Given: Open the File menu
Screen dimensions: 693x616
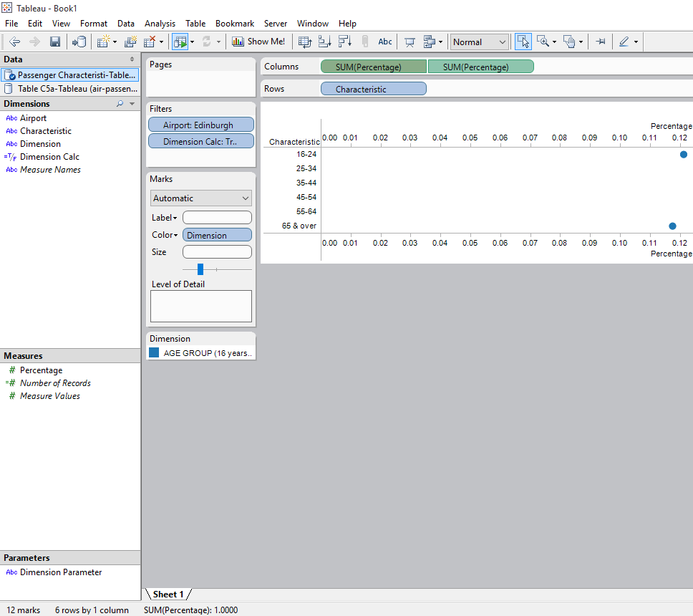Looking at the screenshot, I should click(x=11, y=24).
